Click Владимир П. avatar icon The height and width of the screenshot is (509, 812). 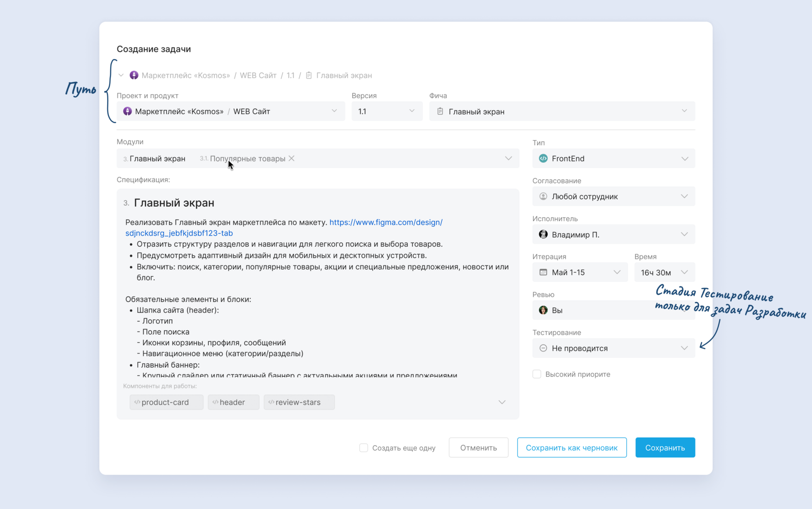tap(543, 235)
